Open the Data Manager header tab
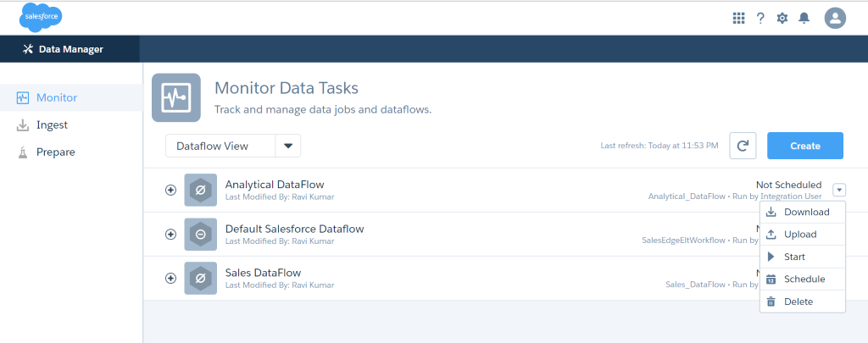Image resolution: width=868 pixels, height=343 pixels. [x=70, y=49]
